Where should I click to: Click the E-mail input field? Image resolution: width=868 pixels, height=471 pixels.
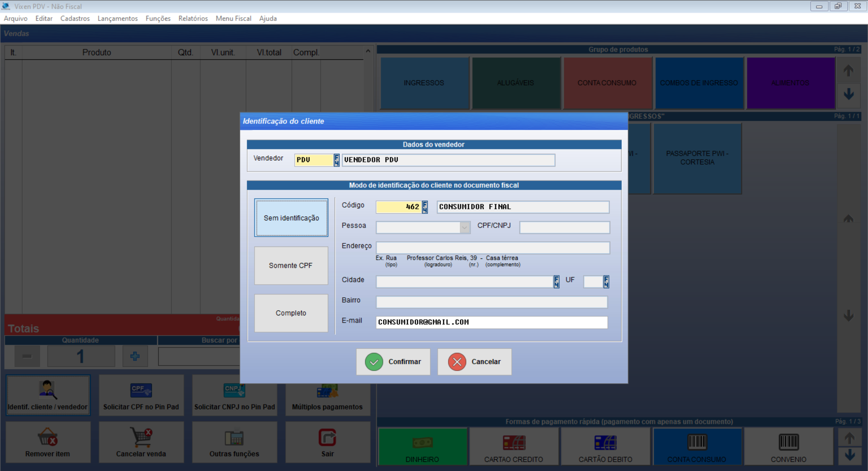(x=491, y=323)
